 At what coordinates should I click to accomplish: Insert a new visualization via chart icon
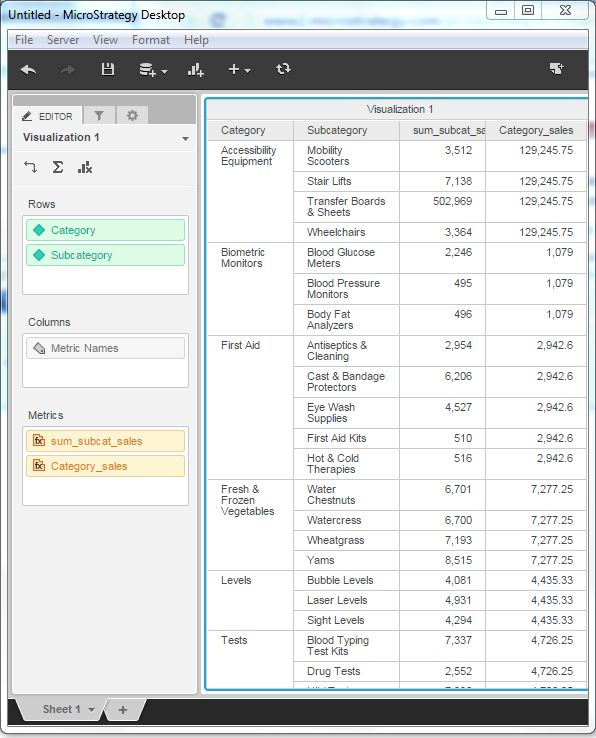(195, 70)
